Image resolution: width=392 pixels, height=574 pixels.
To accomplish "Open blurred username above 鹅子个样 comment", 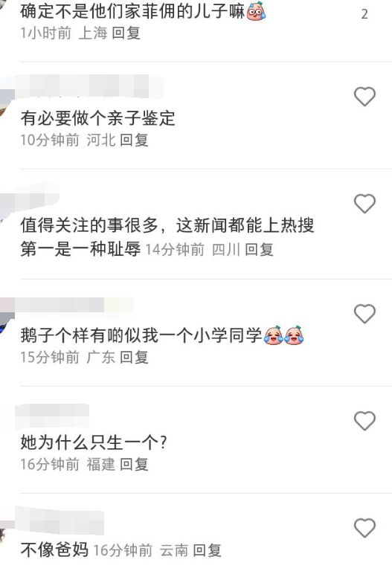I will (74, 305).
